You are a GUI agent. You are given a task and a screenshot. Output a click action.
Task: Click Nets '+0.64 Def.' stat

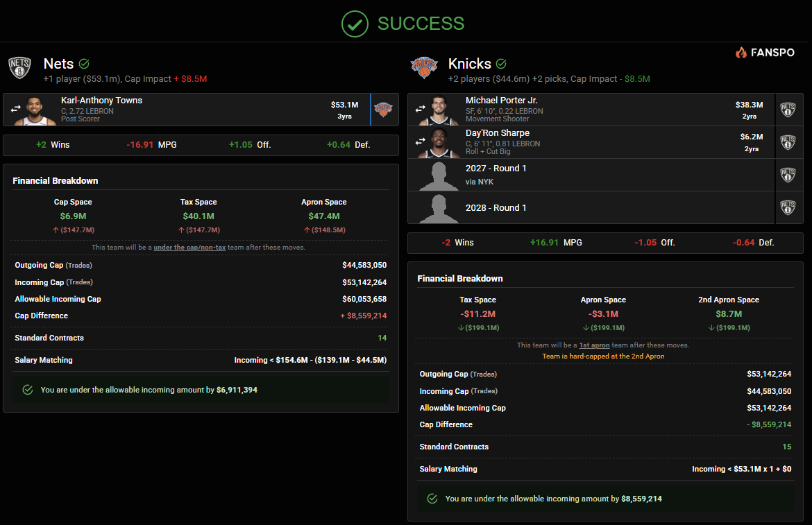(x=348, y=145)
